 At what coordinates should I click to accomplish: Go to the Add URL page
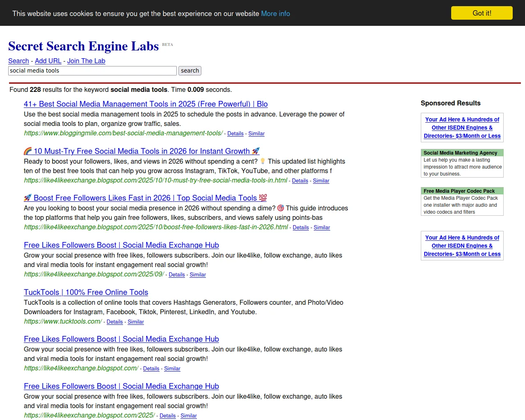[x=48, y=61]
